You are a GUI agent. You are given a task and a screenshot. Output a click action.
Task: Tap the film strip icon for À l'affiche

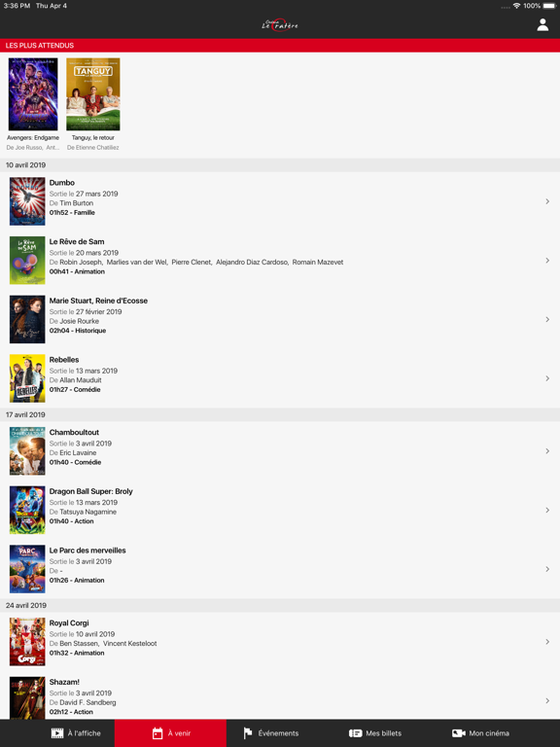[x=57, y=733]
